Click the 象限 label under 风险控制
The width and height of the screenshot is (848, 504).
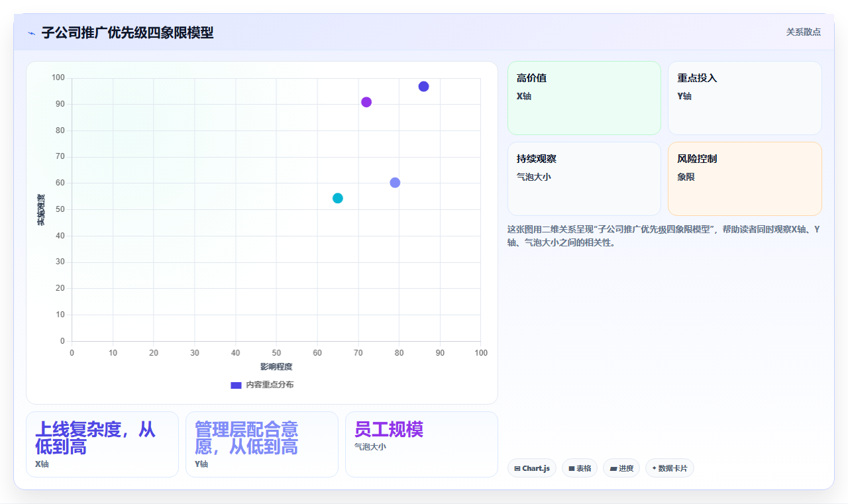[x=686, y=177]
